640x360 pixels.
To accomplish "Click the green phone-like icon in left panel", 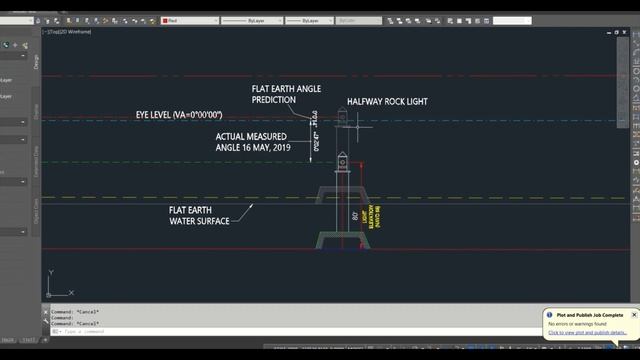I will tap(6, 45).
